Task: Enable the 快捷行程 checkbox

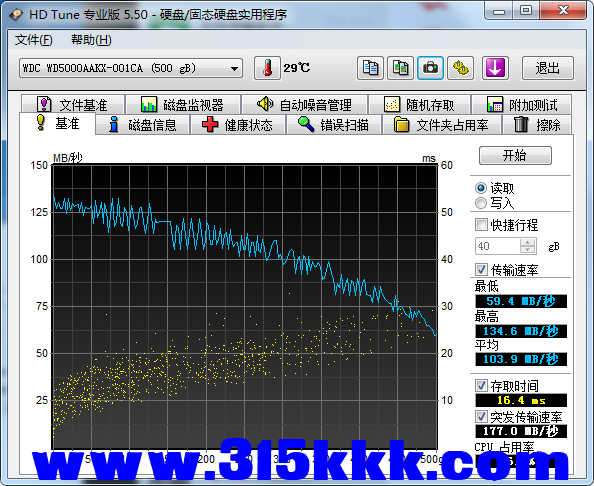Action: [481, 225]
